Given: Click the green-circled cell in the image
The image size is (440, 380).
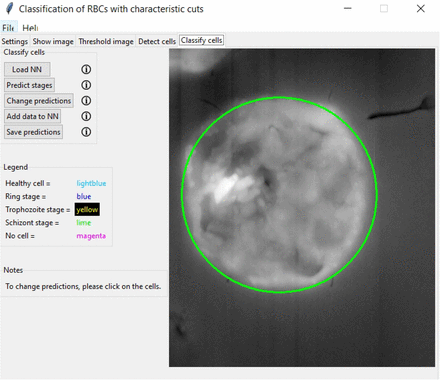Looking at the screenshot, I should [x=279, y=195].
